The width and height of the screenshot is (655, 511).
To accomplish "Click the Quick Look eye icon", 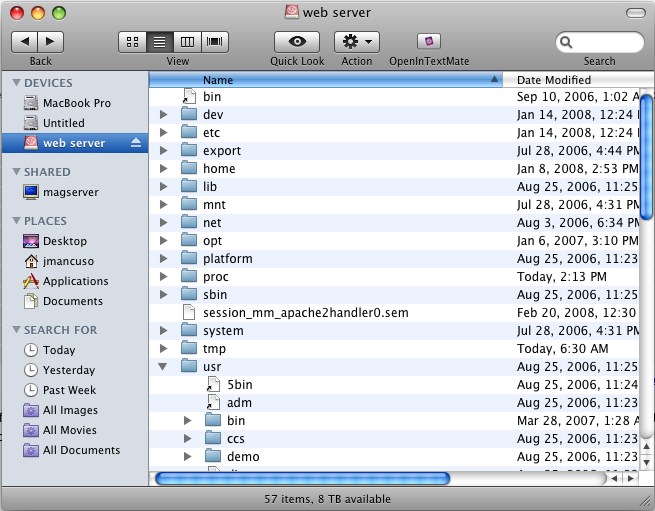I will [x=297, y=42].
